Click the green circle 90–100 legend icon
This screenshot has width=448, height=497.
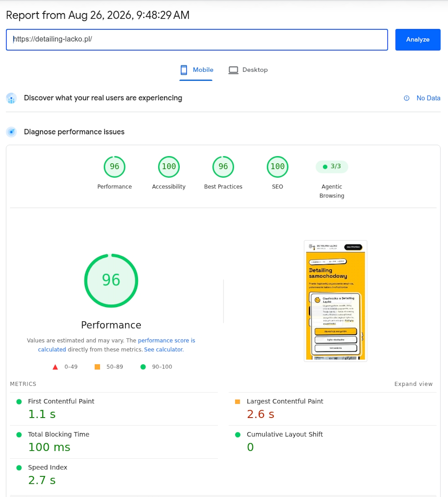tap(143, 367)
